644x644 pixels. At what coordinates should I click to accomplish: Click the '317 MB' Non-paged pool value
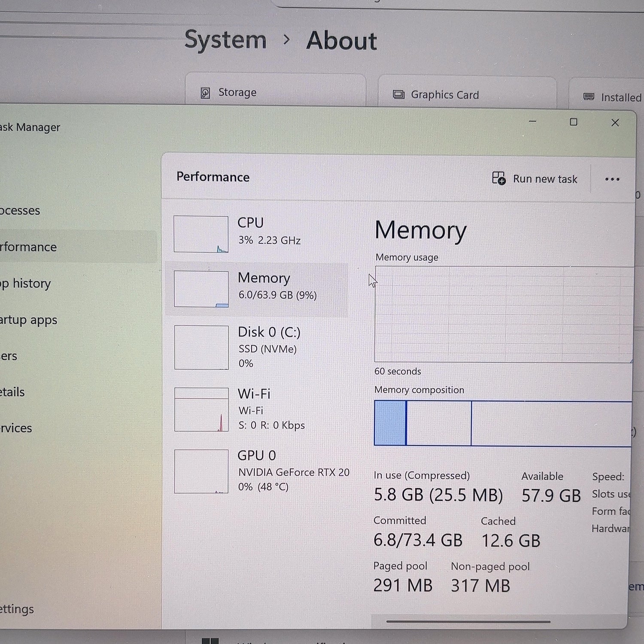tap(480, 586)
